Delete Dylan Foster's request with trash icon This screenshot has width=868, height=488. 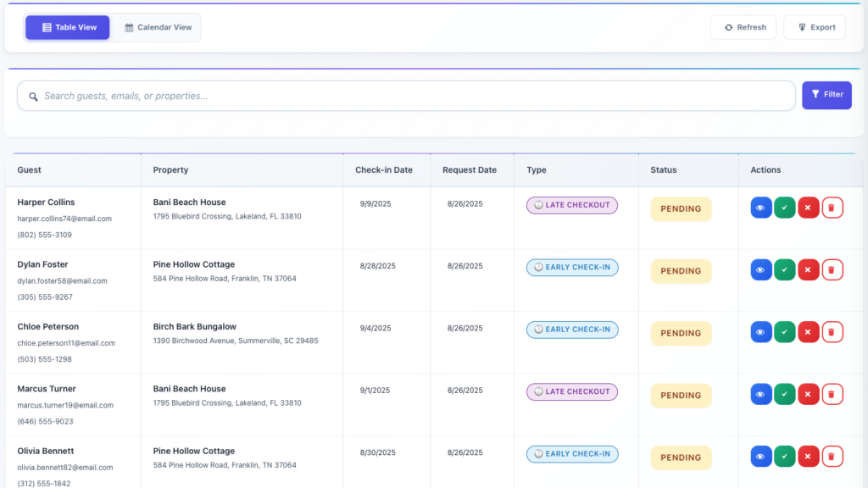tap(832, 270)
